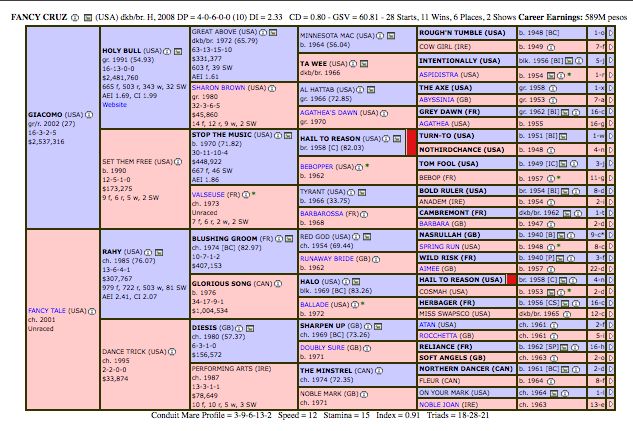Click the PERFORMING ARTS (IRE) cell

[244, 386]
